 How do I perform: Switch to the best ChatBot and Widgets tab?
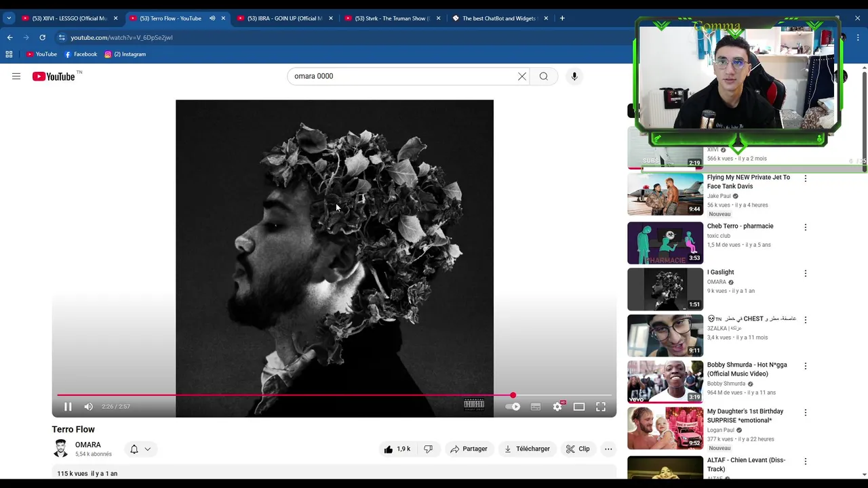(x=500, y=18)
